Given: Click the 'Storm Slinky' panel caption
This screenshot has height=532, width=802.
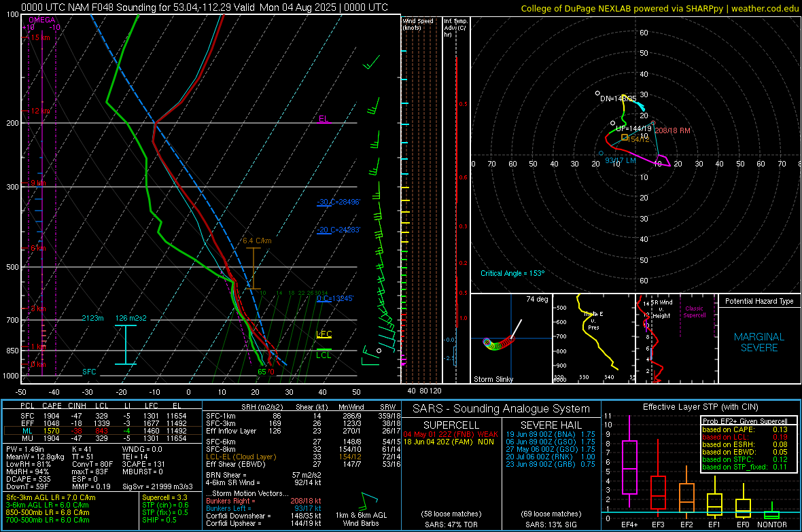Looking at the screenshot, I should tap(493, 379).
